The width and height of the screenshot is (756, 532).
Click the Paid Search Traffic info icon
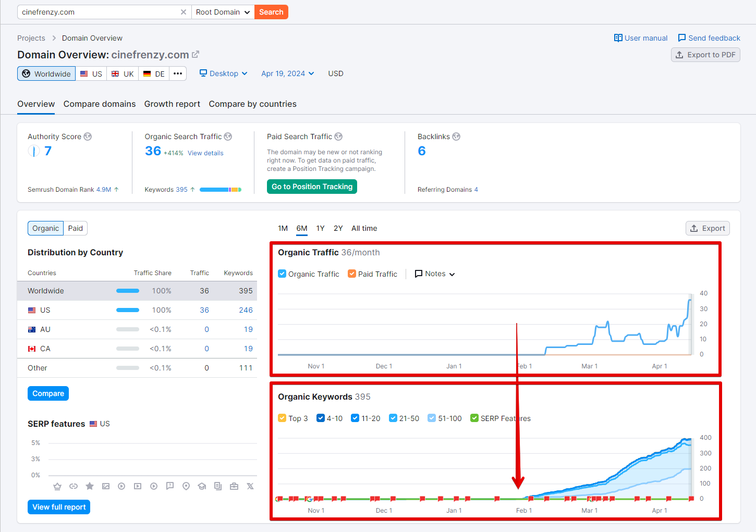point(338,137)
